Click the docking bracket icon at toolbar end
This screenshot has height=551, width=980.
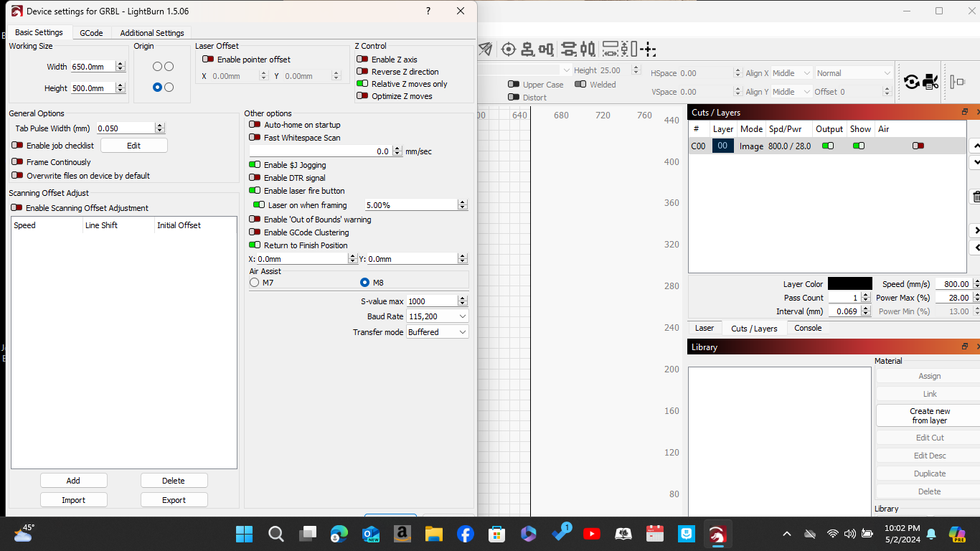click(957, 82)
